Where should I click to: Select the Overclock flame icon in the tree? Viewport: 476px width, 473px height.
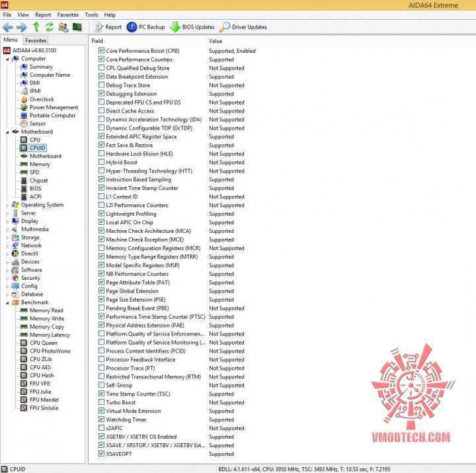[24, 99]
